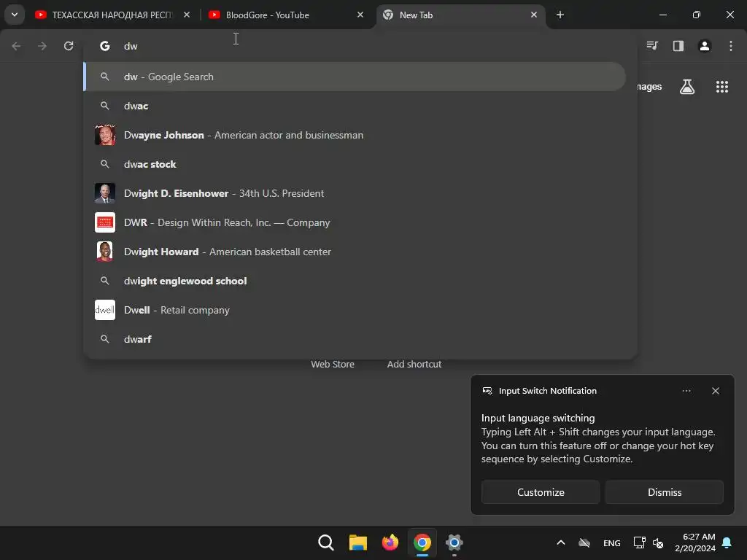Choose the Dwayne Johnson suggestion

pos(355,135)
